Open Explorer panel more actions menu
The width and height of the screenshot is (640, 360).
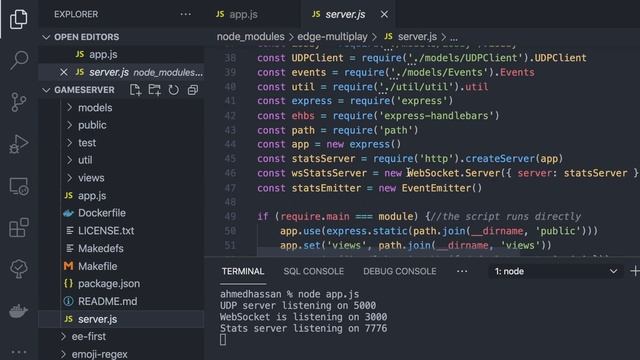186,14
